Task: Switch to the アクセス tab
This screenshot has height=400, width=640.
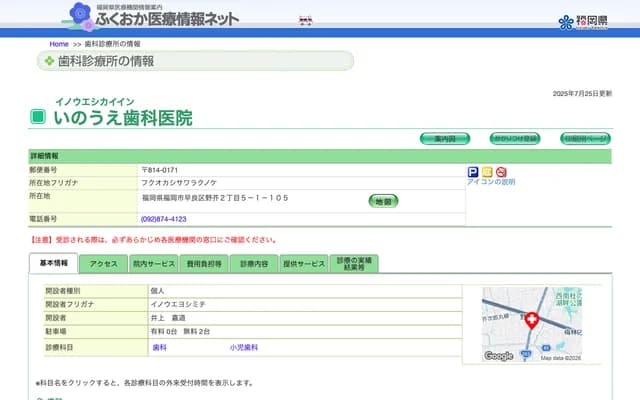Action: (104, 264)
